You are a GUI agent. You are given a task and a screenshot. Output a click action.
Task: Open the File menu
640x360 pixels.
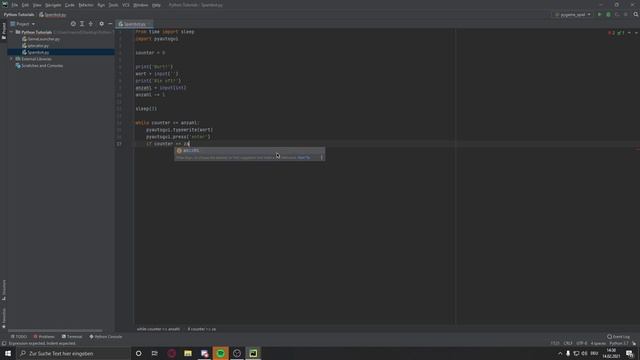15,5
